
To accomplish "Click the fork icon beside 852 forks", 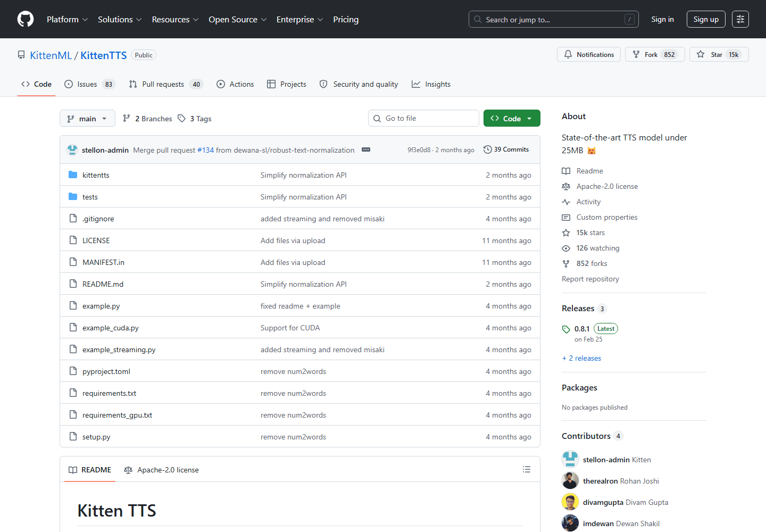I will 566,263.
